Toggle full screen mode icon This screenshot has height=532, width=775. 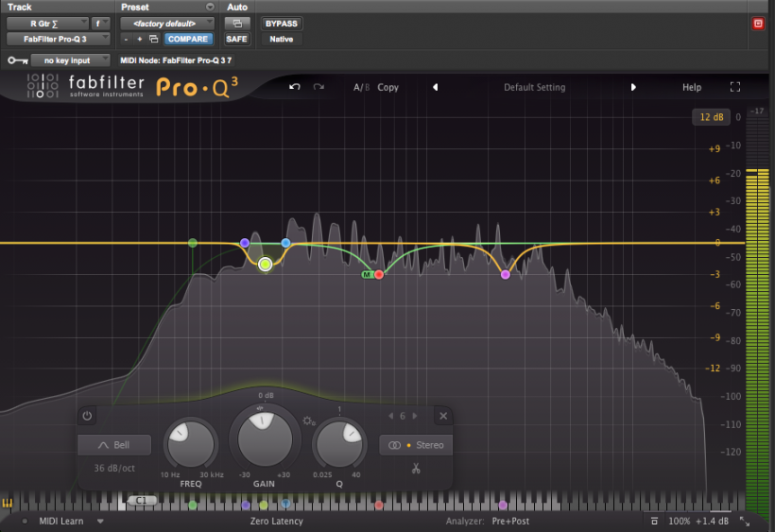point(735,87)
